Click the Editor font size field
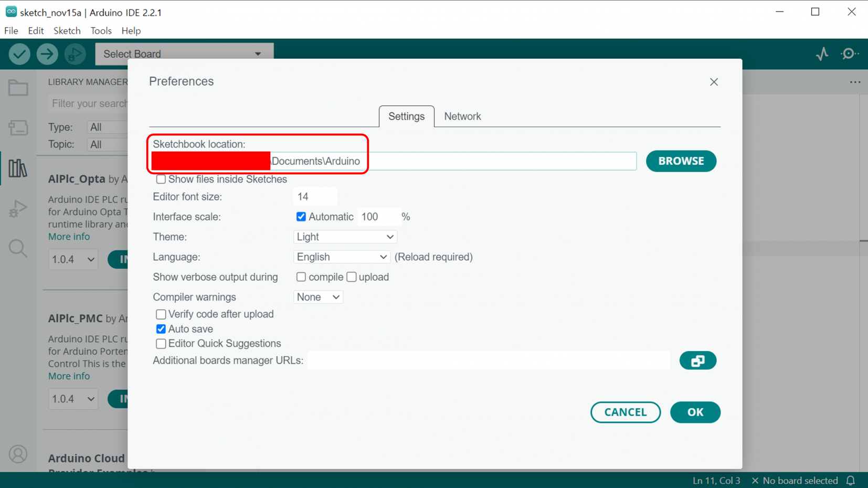The height and width of the screenshot is (488, 868). click(315, 197)
